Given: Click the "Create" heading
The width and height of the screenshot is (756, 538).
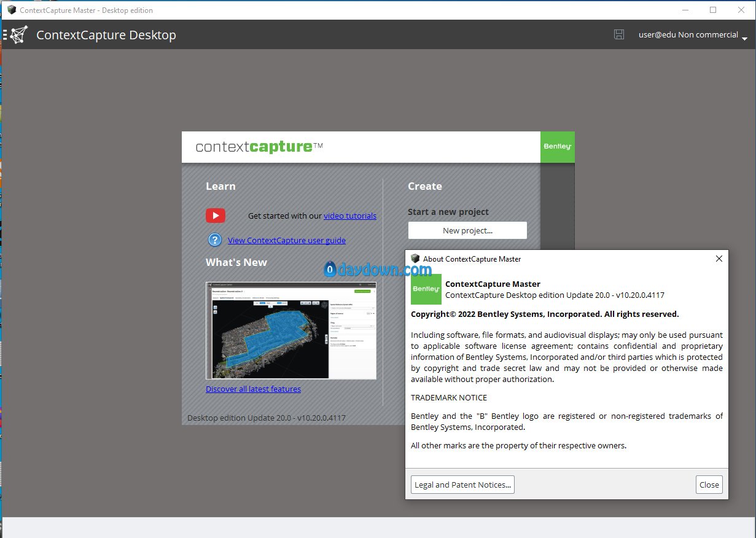Looking at the screenshot, I should [x=425, y=186].
